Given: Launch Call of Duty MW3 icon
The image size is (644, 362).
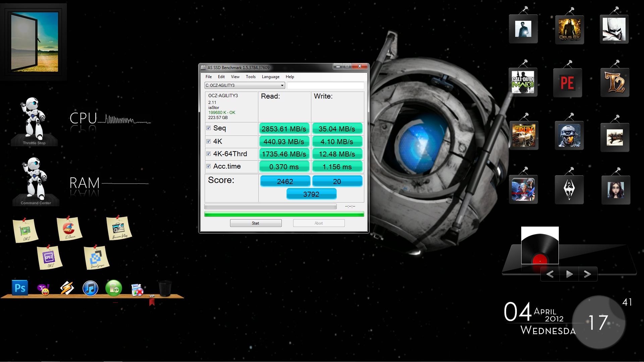Looking at the screenshot, I should [523, 82].
